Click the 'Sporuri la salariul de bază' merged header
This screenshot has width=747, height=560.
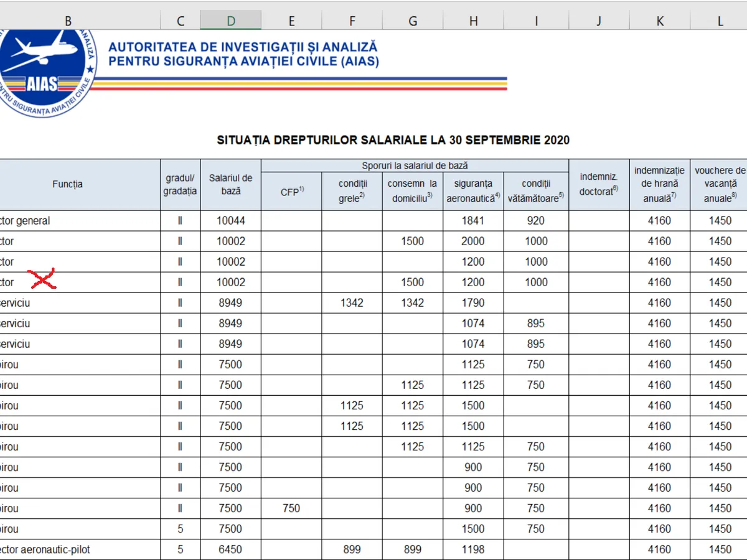415,166
